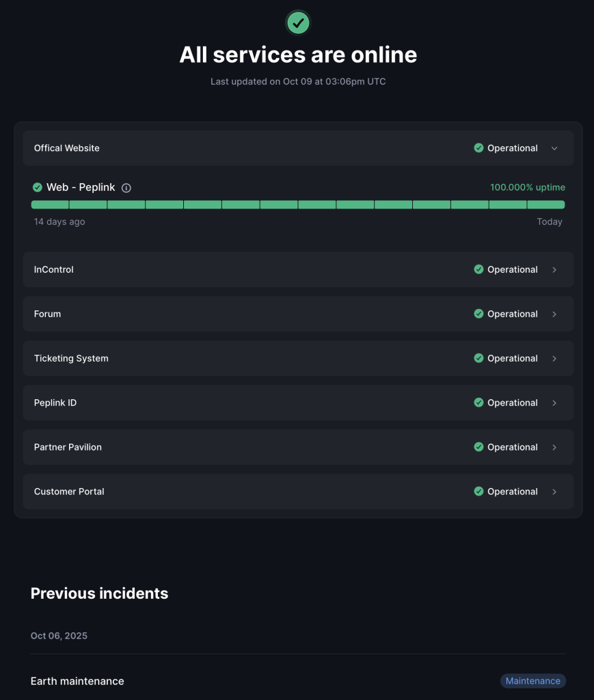Image resolution: width=594 pixels, height=700 pixels.
Task: Click the large green checkmark status icon
Action: click(297, 23)
